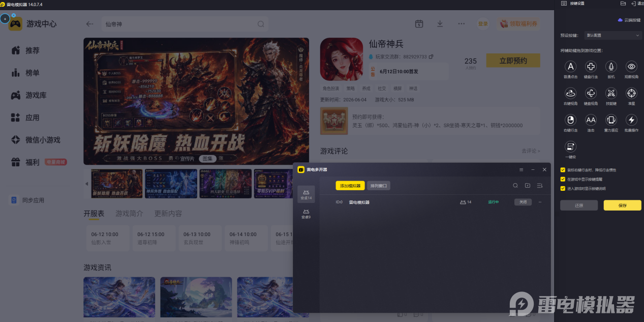Screen dimensions: 644x322
Task: Select the 图集 gallery toggle on banner
Action: (207, 158)
